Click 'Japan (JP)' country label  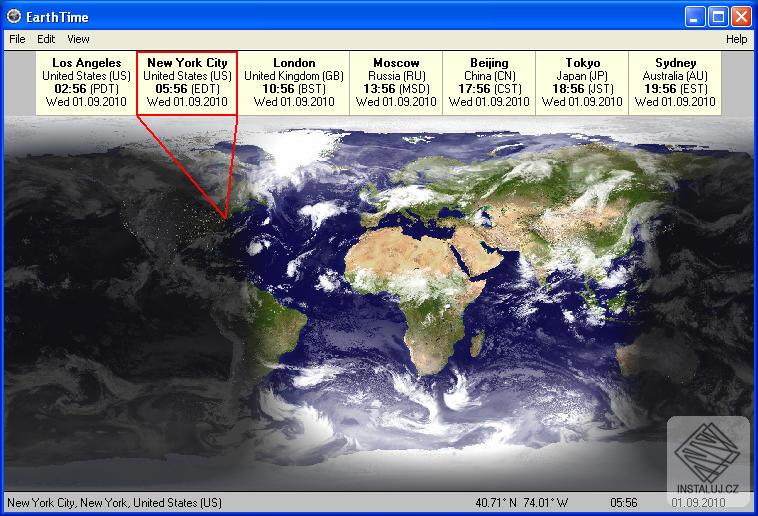[x=582, y=76]
